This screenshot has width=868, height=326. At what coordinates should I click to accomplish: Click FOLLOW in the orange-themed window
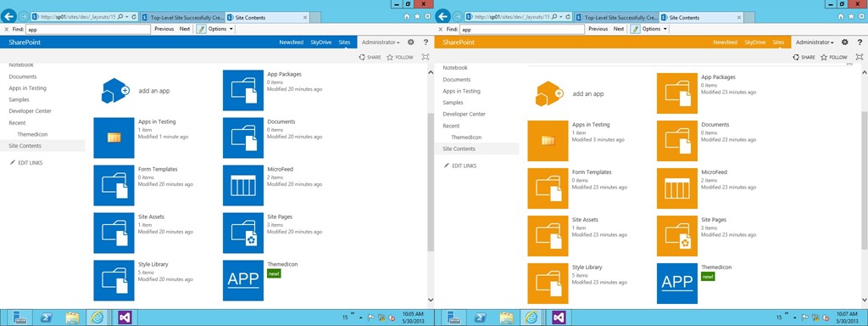[834, 57]
